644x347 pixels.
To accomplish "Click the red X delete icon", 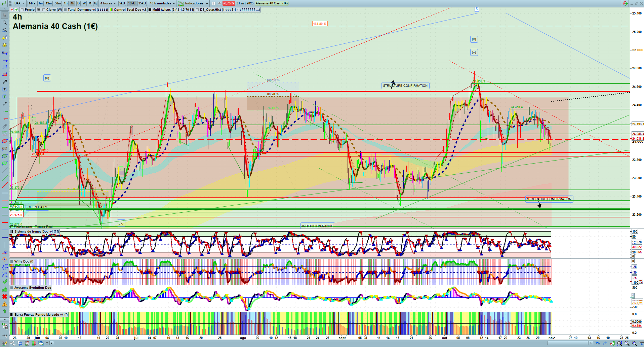I will (x=5, y=297).
